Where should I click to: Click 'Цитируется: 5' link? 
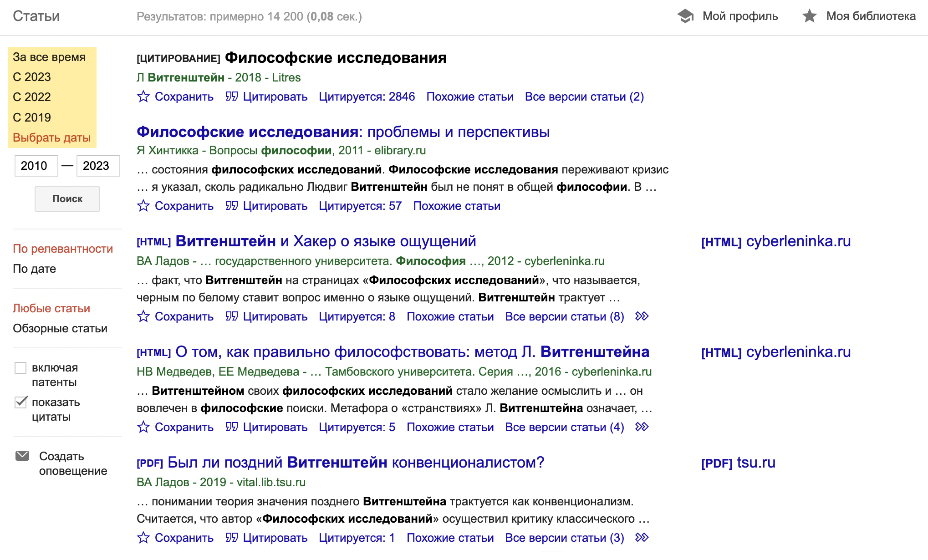[x=357, y=427]
